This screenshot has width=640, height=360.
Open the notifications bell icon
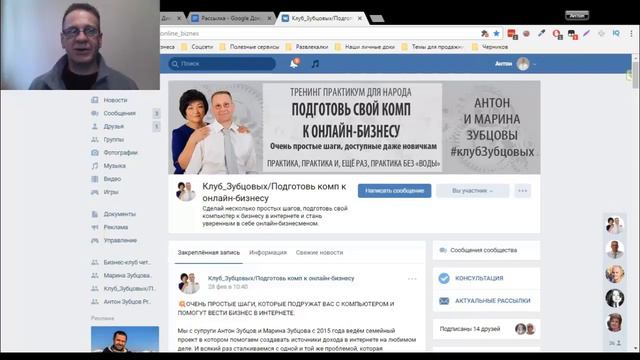click(294, 63)
